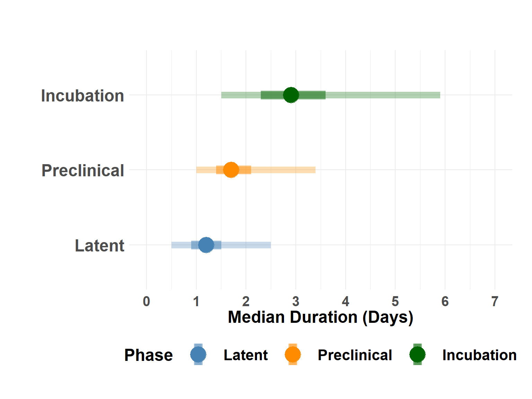Click the Latent legend text
Image resolution: width=532 pixels, height=399 pixels.
pyautogui.click(x=246, y=355)
